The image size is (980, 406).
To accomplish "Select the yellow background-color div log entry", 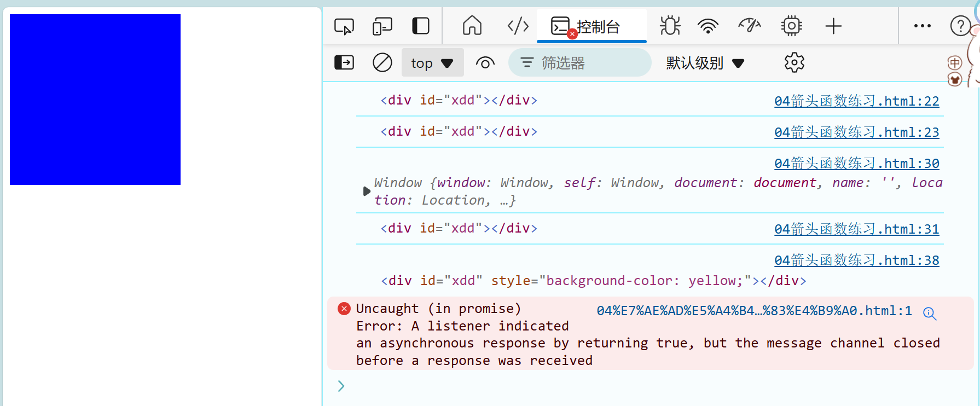I will click(x=594, y=281).
